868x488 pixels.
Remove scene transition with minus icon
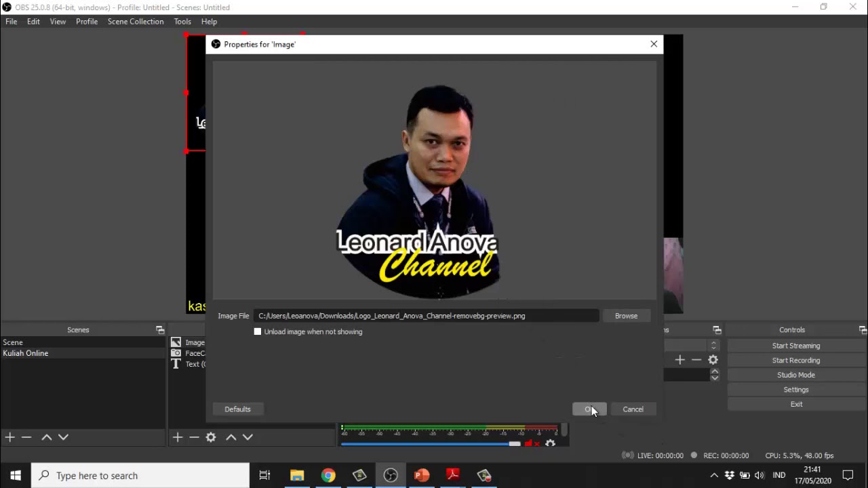696,360
